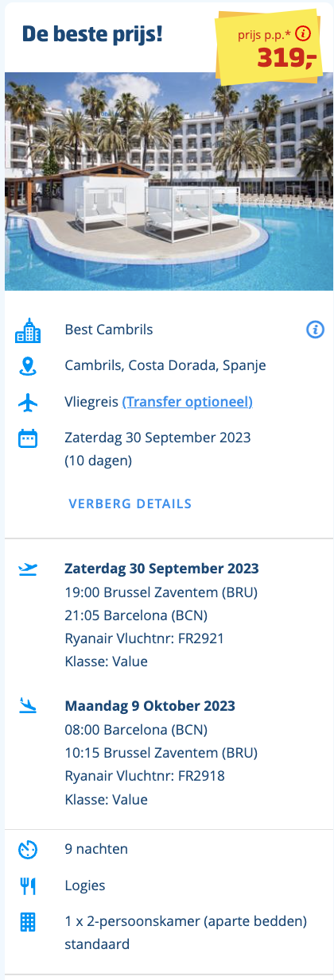Click the fork and knife meal icon
The image size is (334, 980).
[28, 885]
